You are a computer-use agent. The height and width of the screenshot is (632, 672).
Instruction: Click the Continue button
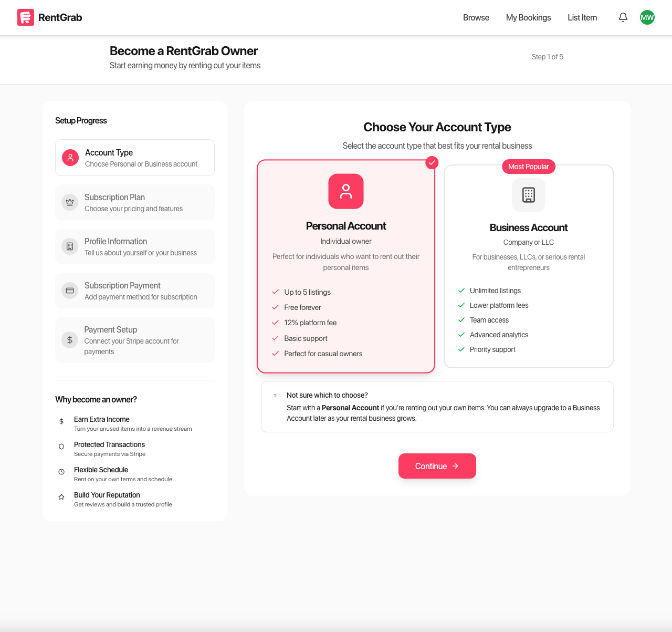[437, 466]
